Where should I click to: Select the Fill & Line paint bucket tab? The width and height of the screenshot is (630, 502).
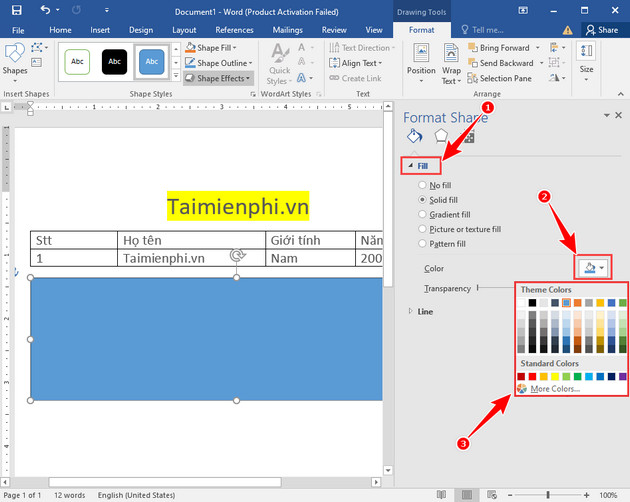pyautogui.click(x=415, y=136)
